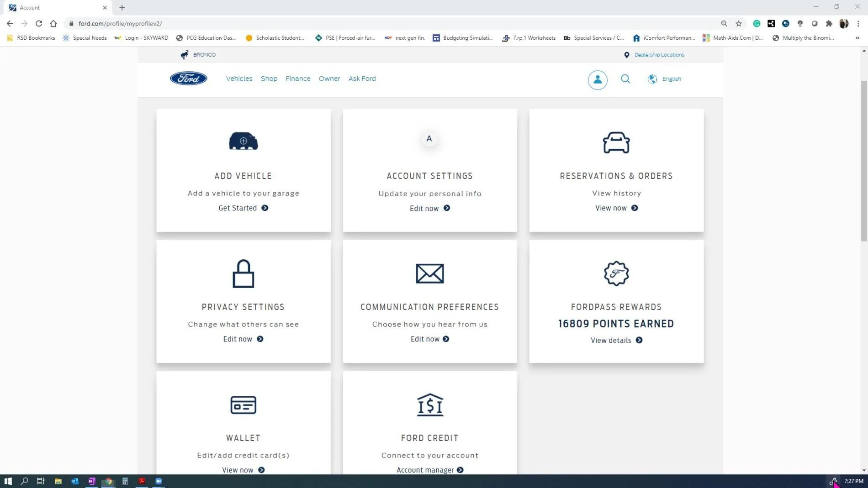Open the Special Needs bookmark

[x=85, y=38]
